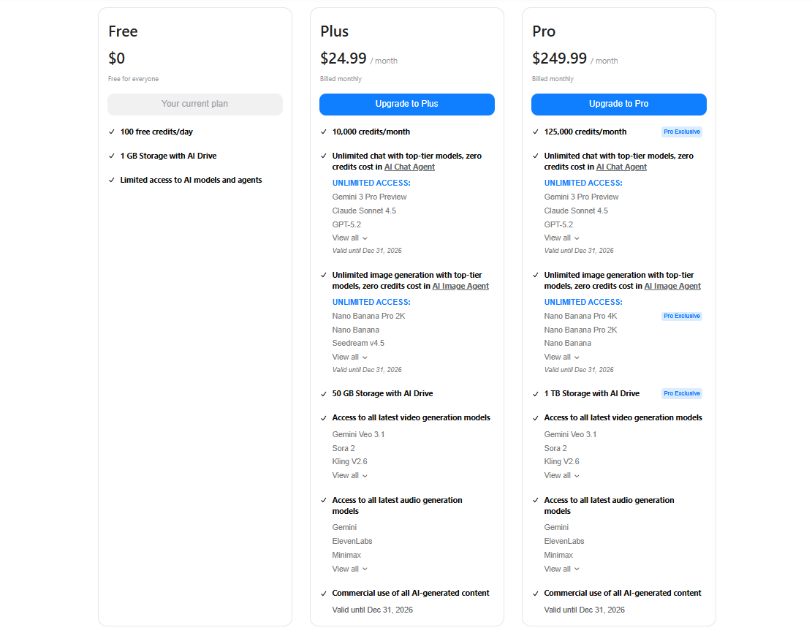Click checkmark icon beside 10,000 credits/month

click(x=324, y=132)
